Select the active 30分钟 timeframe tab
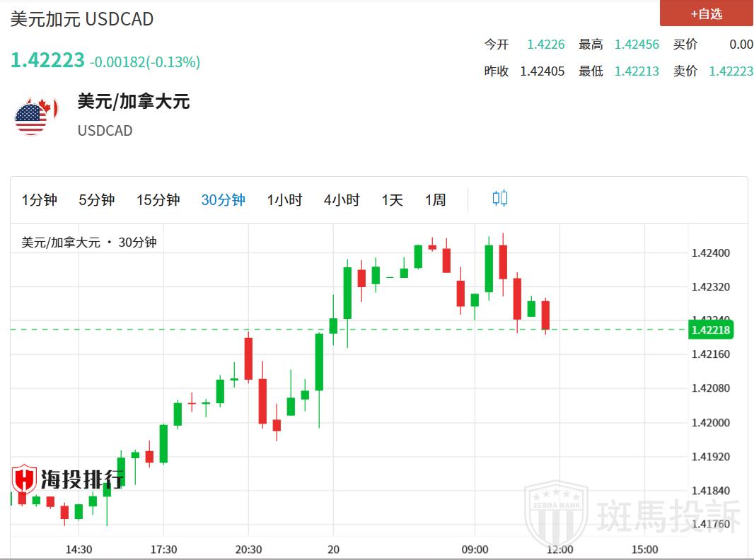 (x=223, y=200)
